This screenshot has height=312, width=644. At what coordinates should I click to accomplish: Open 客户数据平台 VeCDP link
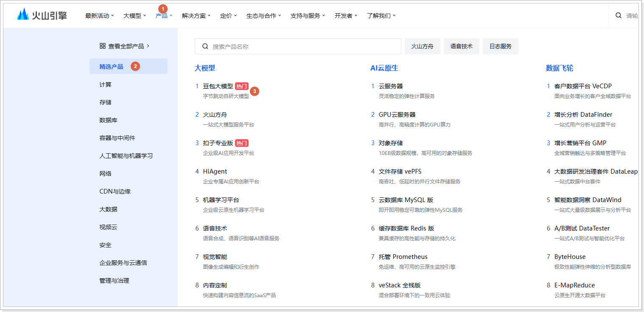(583, 86)
